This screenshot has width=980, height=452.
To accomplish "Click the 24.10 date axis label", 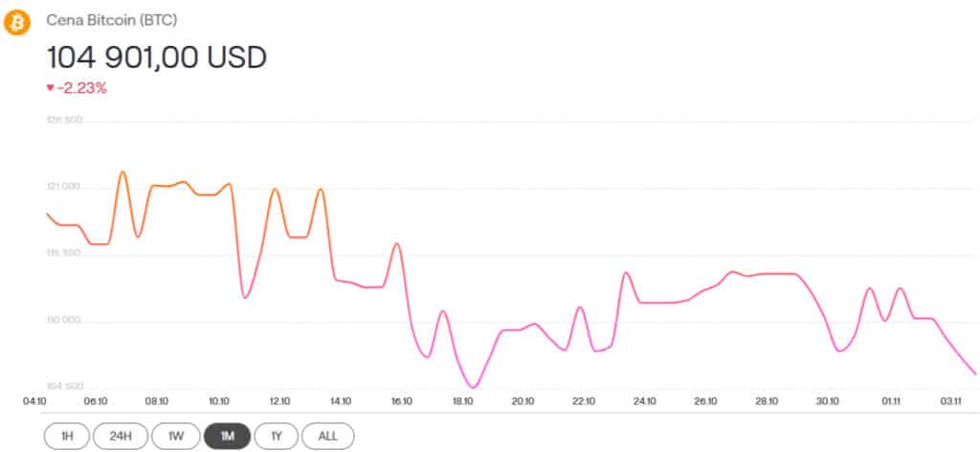I will point(646,401).
